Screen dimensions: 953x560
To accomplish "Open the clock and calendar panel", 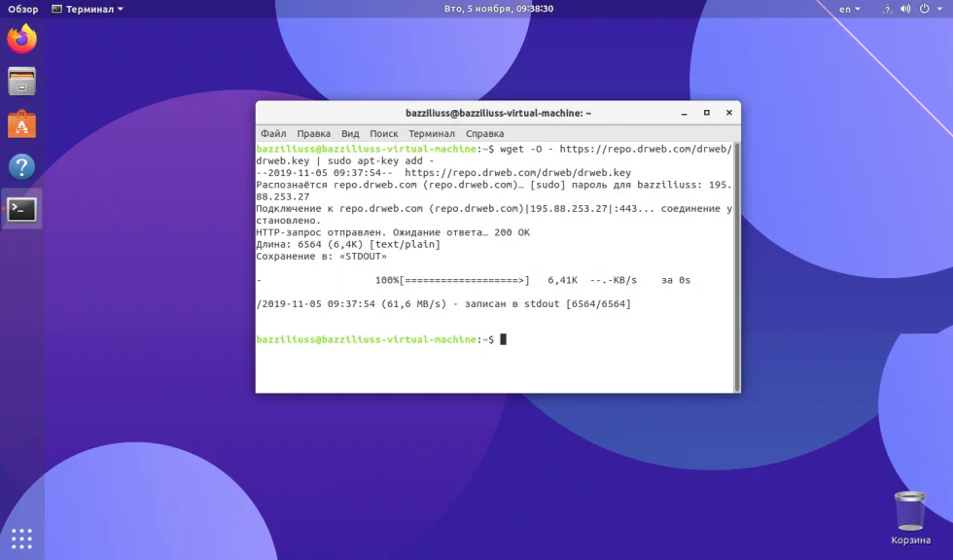I will 498,9.
